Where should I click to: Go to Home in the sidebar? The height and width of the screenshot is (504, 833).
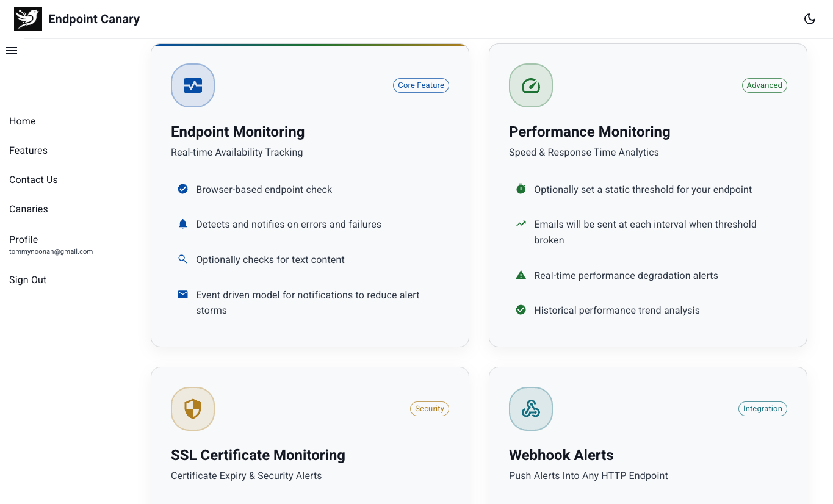(x=23, y=121)
